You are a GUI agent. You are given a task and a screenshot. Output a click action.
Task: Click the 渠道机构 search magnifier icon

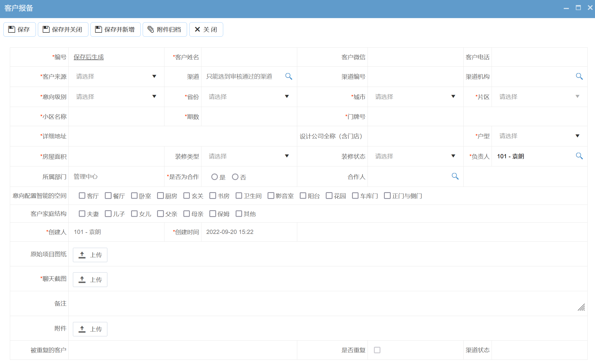[579, 76]
